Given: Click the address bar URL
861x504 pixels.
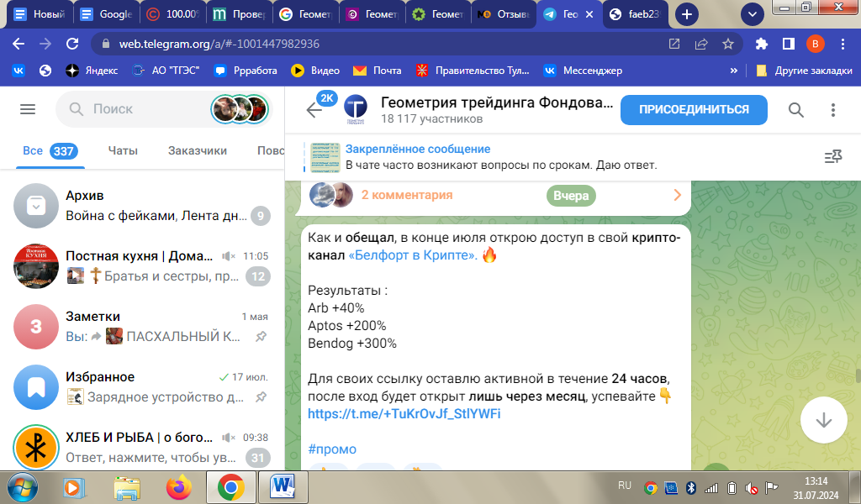Looking at the screenshot, I should [x=219, y=44].
